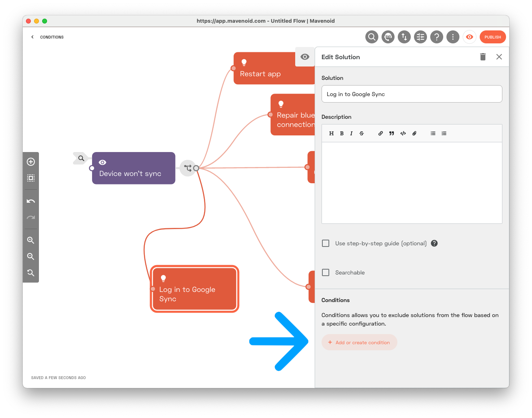Click the lightbulb icon on Log in node
This screenshot has height=418, width=532.
coord(163,278)
